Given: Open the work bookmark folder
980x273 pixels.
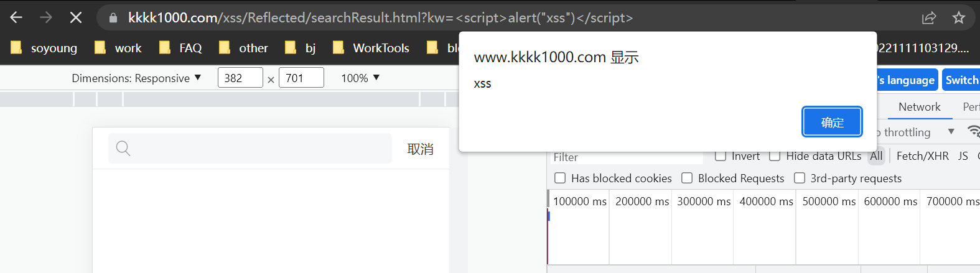Looking at the screenshot, I should pyautogui.click(x=118, y=48).
